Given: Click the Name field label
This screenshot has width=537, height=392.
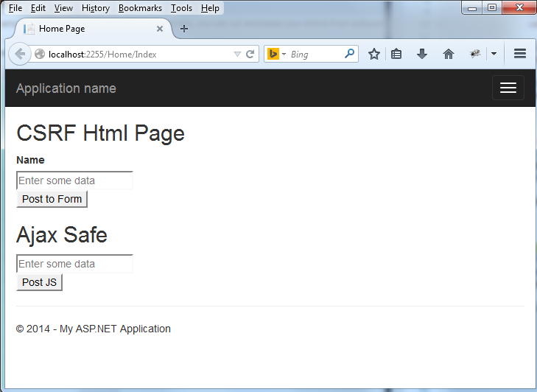Looking at the screenshot, I should point(30,160).
